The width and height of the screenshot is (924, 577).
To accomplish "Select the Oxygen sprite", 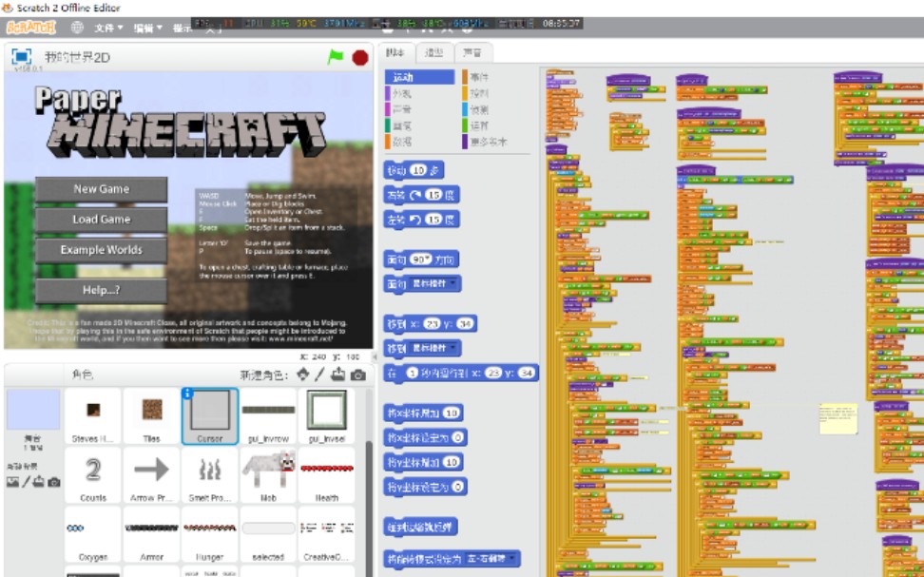I will pos(93,534).
